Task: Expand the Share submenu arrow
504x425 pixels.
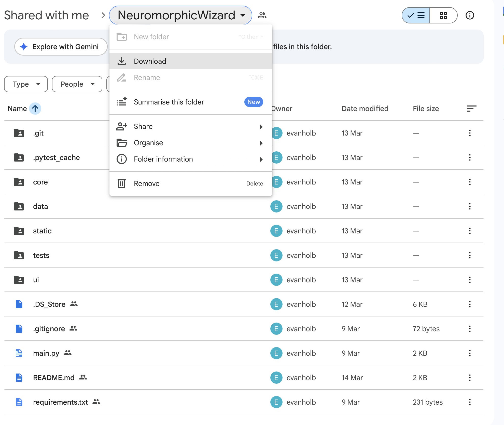Action: tap(261, 127)
